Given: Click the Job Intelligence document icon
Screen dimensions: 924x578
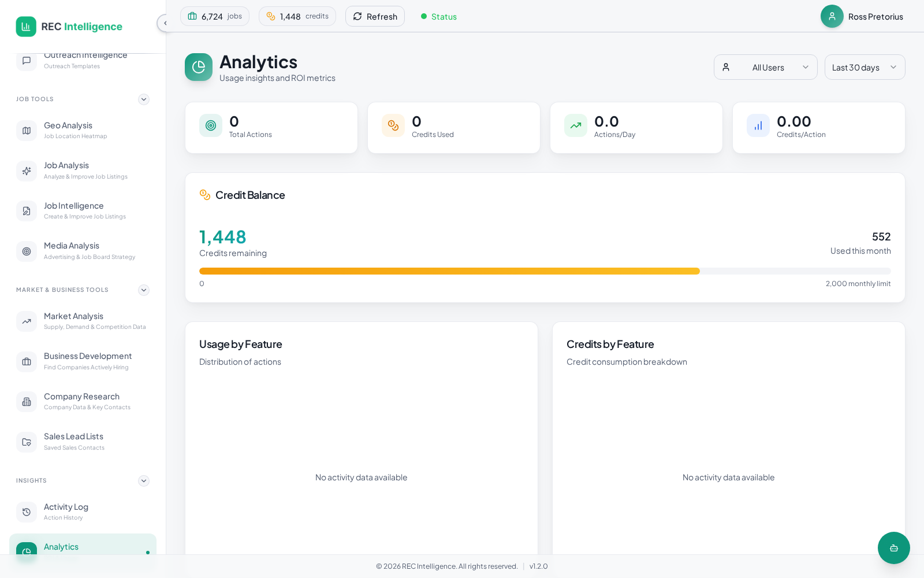Looking at the screenshot, I should click(x=27, y=211).
